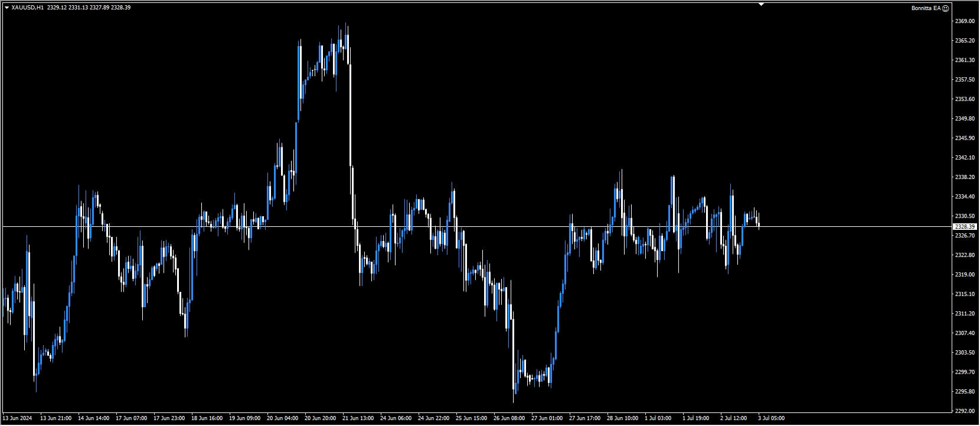The image size is (980, 426).
Task: Click the Bonnitta EA label text
Action: tap(926, 8)
